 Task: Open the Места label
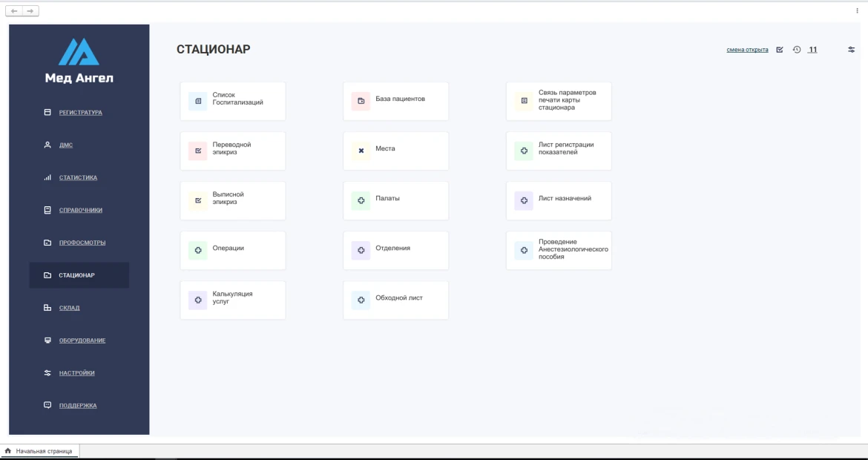[385, 148]
